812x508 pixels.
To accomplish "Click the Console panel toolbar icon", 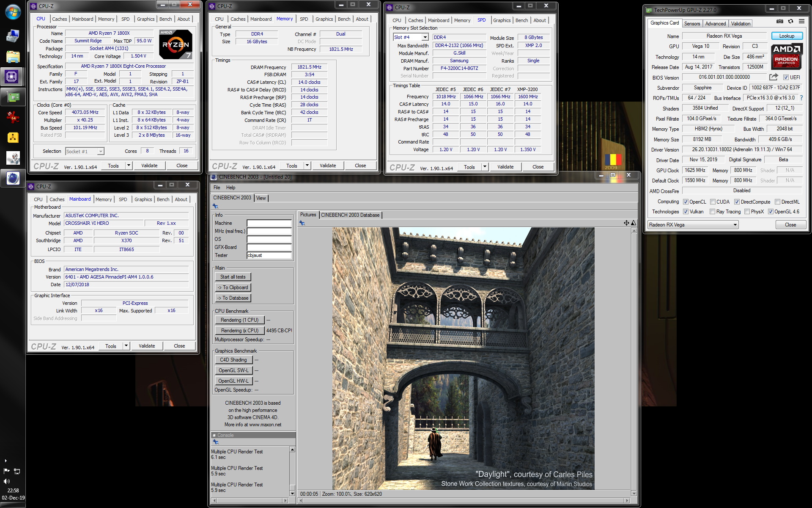I will click(x=215, y=442).
